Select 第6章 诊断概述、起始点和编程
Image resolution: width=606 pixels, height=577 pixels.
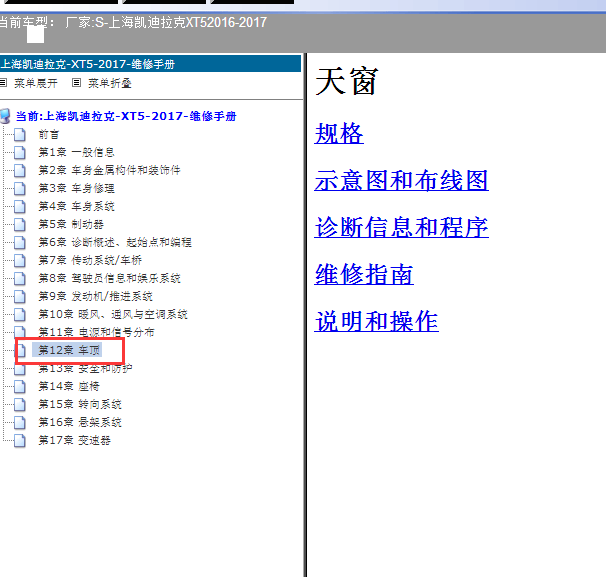point(115,242)
